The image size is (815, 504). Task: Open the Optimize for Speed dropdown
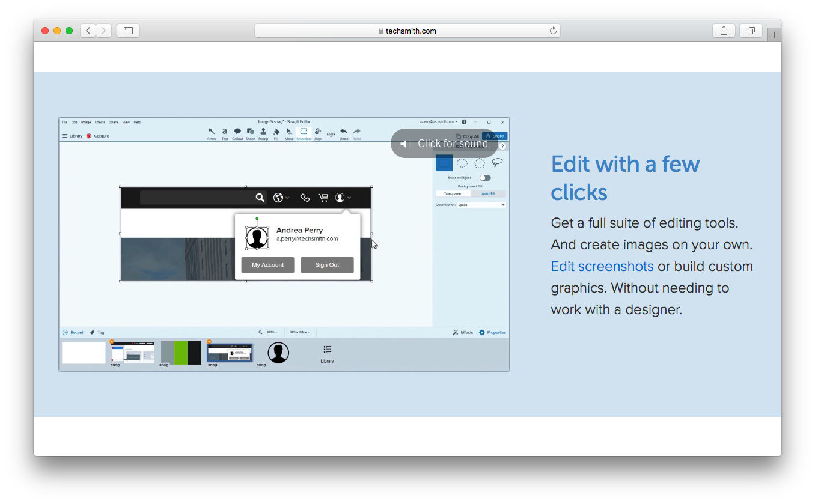481,205
